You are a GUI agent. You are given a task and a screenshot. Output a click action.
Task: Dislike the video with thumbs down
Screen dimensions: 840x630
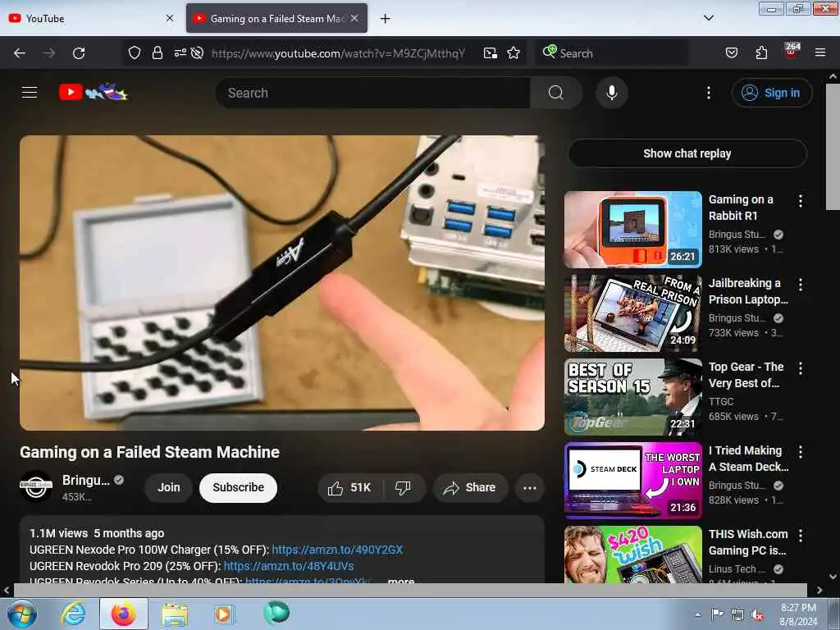pos(403,487)
